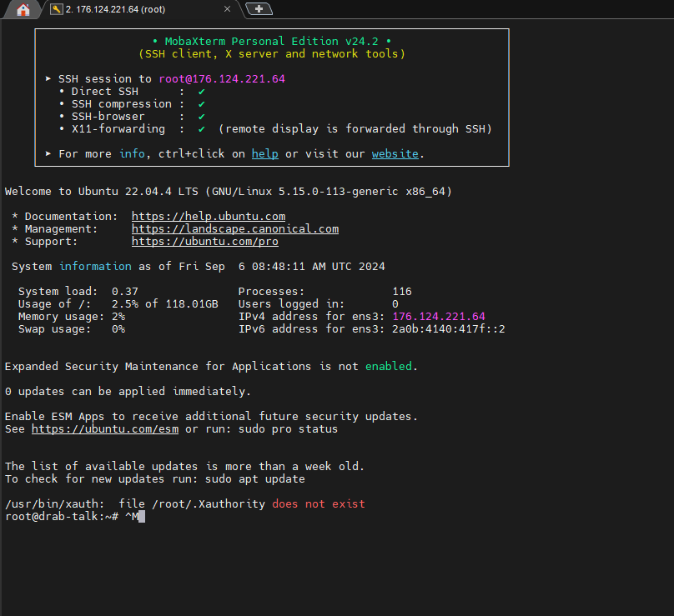674x616 pixels.
Task: Click the red 'does not exist' text
Action: (x=319, y=503)
